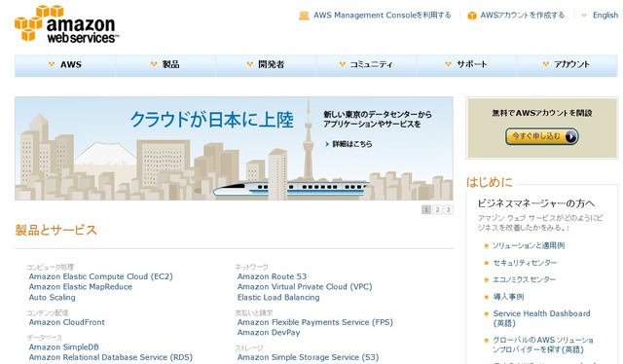Viewport: 623px width, 364px height.
Task: Open the AWS navigation menu
Action: click(65, 65)
